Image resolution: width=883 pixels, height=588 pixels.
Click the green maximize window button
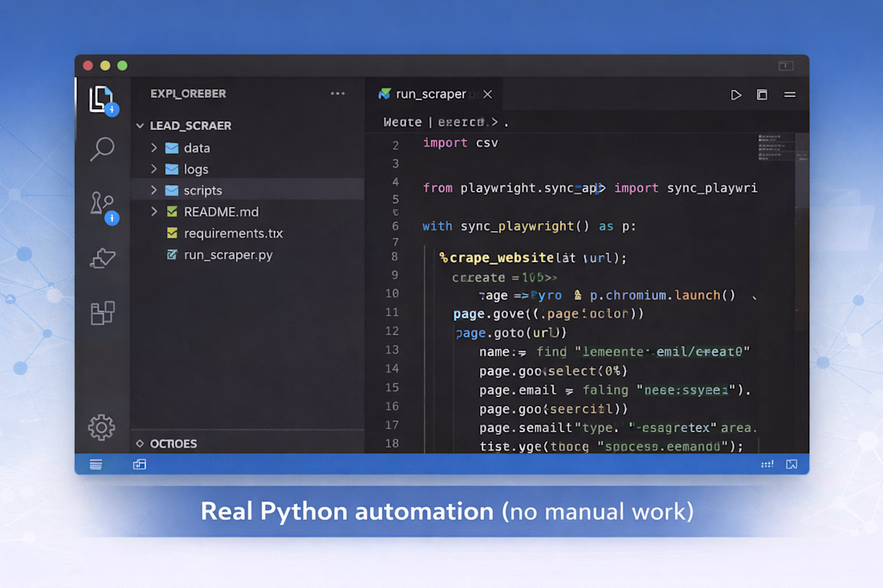122,66
